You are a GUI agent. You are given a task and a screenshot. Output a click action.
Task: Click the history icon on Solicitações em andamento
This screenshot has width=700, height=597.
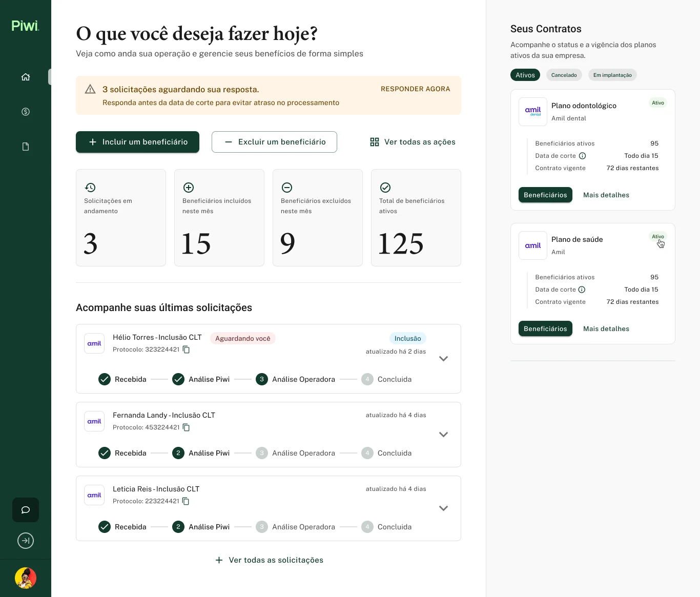[x=90, y=188]
